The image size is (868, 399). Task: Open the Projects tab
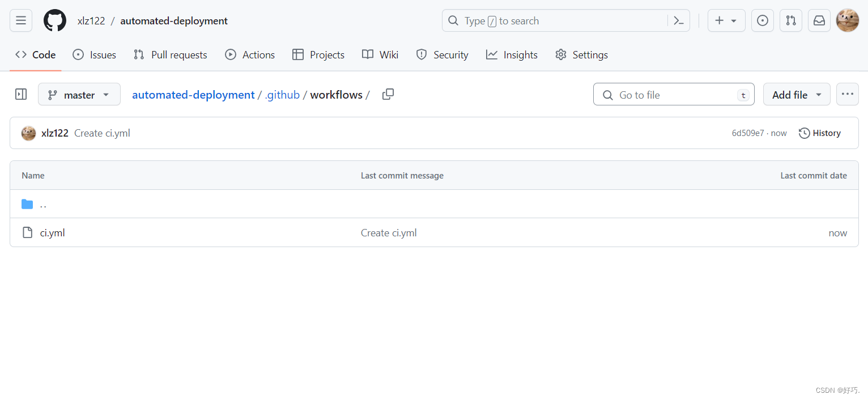pos(318,54)
